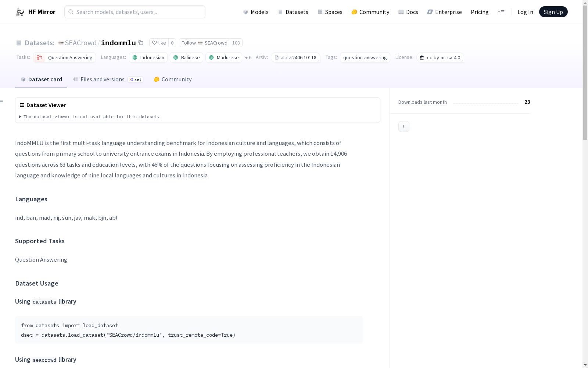
Task: Copy dataset name with the copy icon
Action: (141, 43)
